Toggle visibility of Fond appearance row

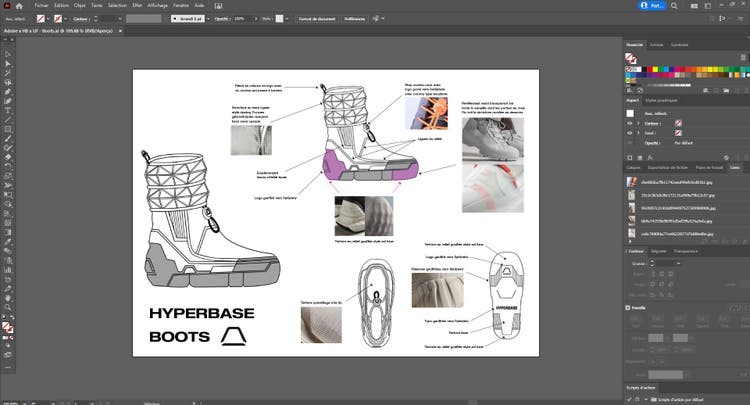(630, 131)
